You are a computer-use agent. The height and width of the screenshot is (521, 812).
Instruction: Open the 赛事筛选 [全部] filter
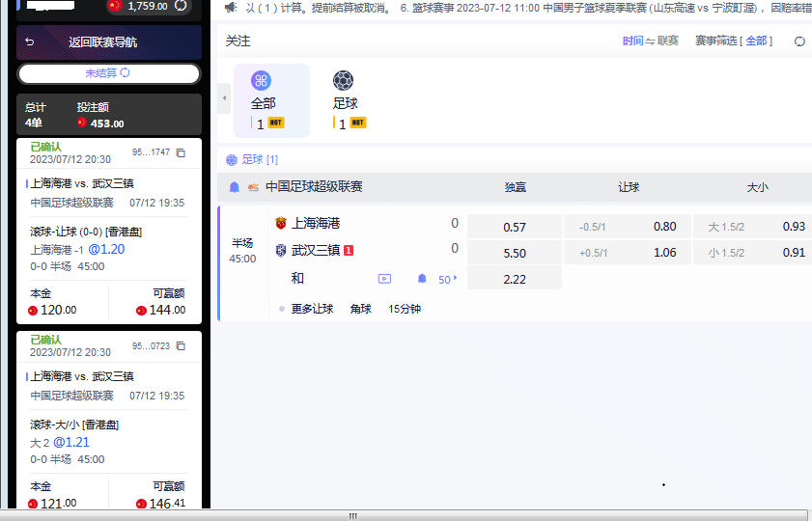[734, 41]
